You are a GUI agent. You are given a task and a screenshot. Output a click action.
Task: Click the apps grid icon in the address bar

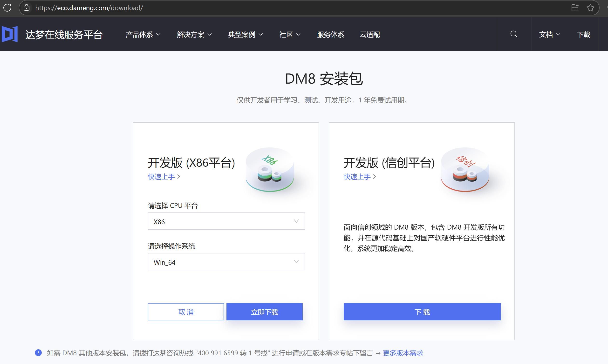[x=575, y=8]
